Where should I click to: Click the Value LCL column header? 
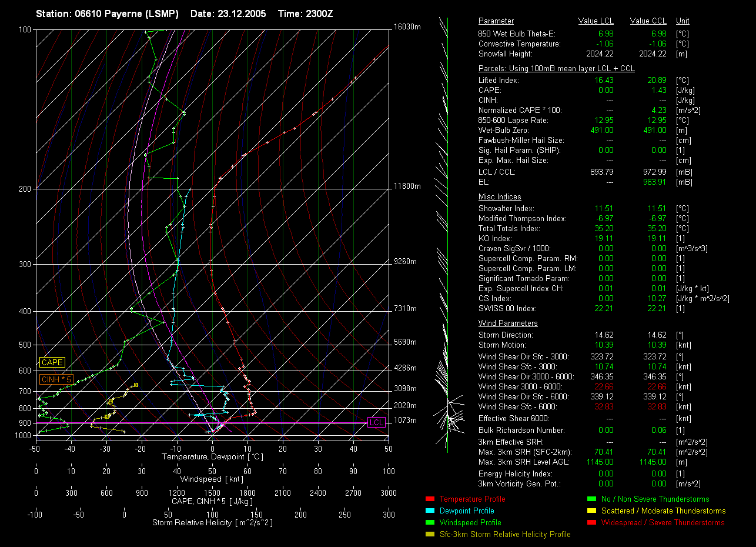[x=596, y=21]
